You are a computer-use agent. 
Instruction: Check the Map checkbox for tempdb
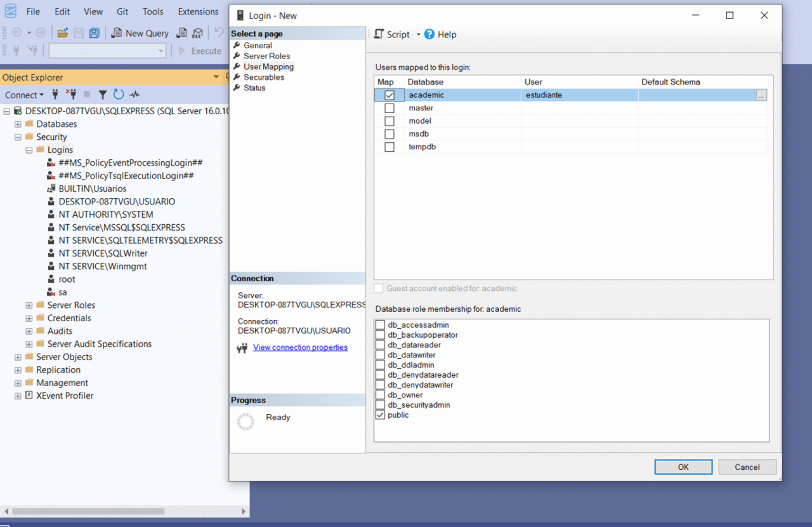coord(390,147)
